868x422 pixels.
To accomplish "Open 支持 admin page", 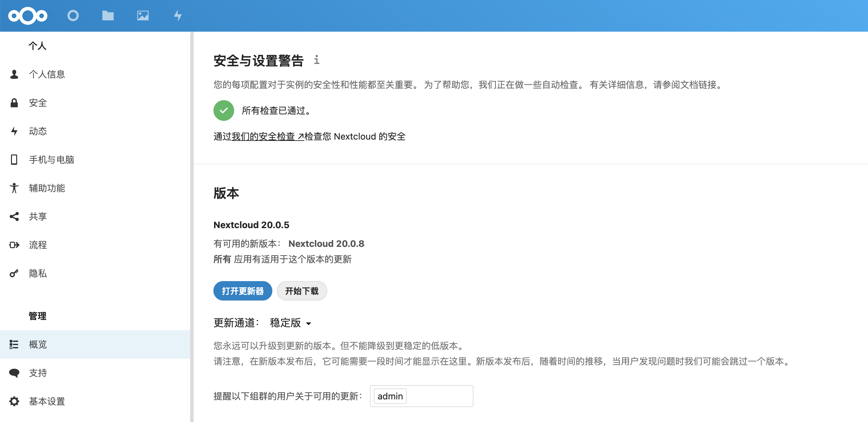I will coord(95,373).
